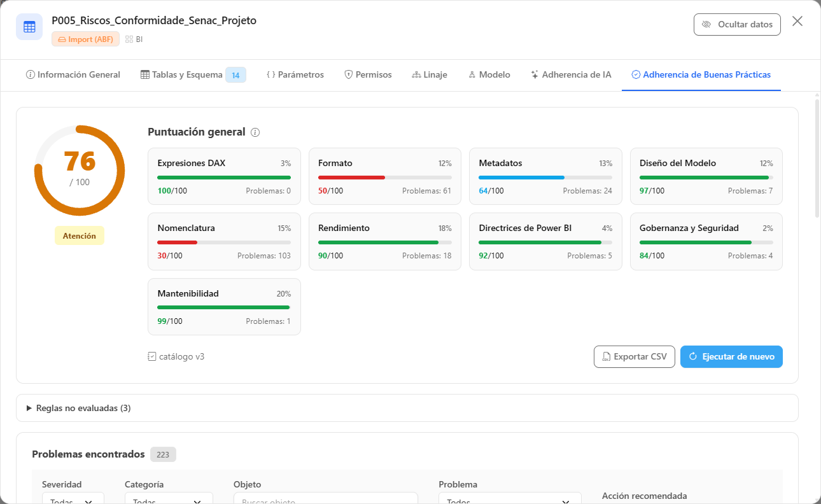Click the Atención status badge

point(80,236)
